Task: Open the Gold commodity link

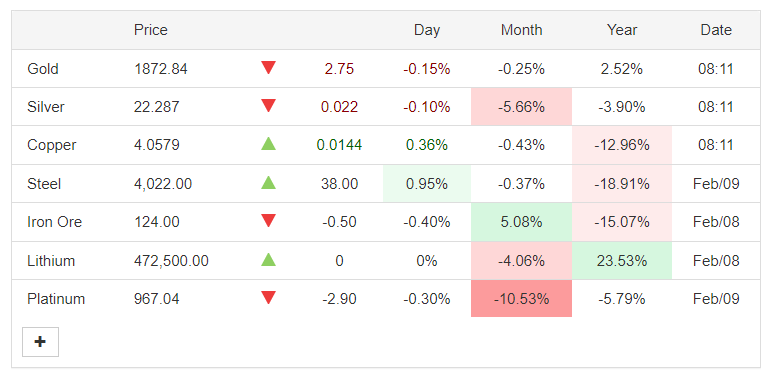Action: point(43,69)
